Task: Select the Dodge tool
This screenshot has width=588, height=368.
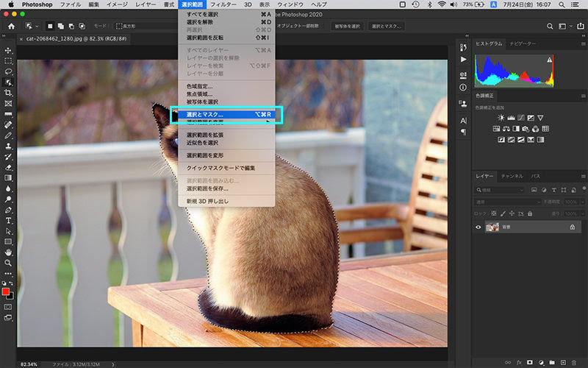Action: pos(8,199)
